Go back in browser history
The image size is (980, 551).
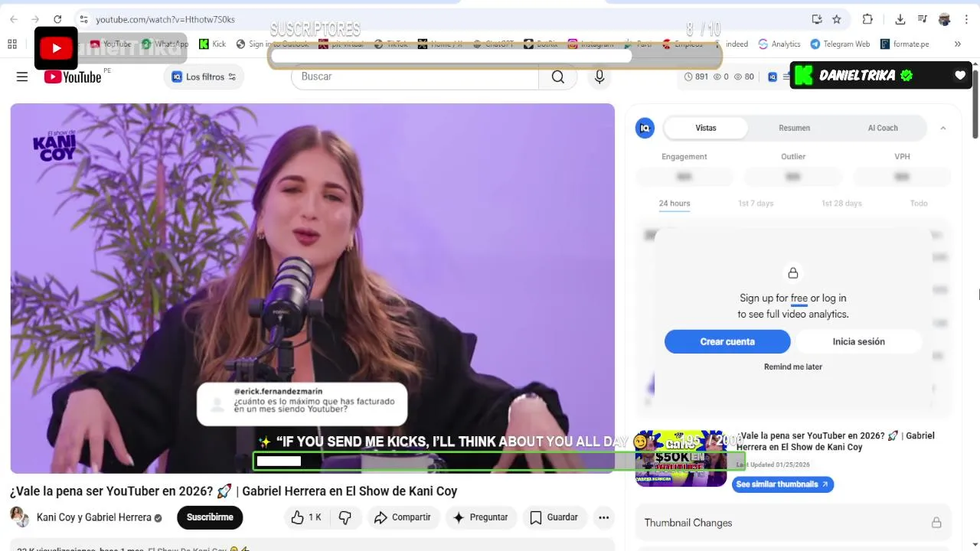pyautogui.click(x=14, y=19)
